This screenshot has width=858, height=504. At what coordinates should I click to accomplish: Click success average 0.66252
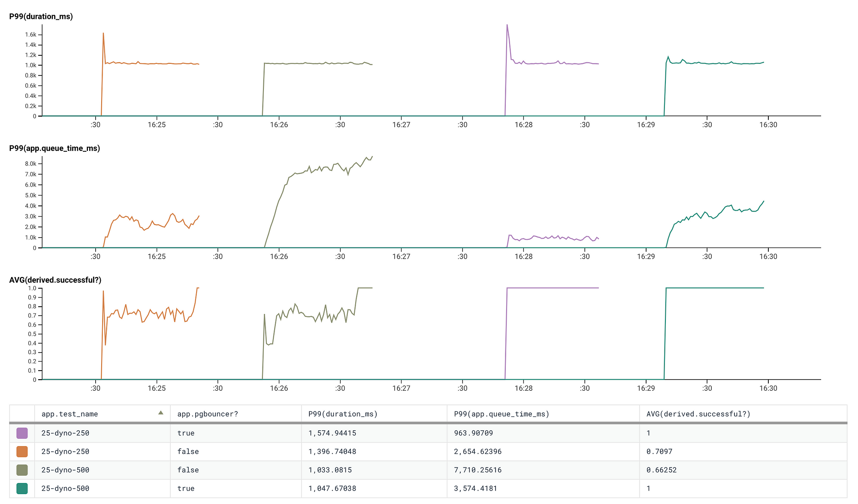(x=662, y=470)
